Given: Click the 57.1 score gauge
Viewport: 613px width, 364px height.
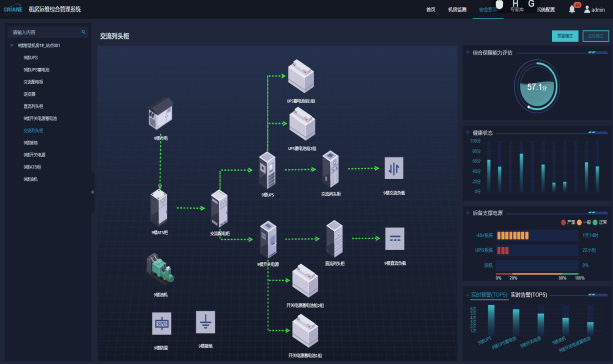Looking at the screenshot, I should click(536, 86).
